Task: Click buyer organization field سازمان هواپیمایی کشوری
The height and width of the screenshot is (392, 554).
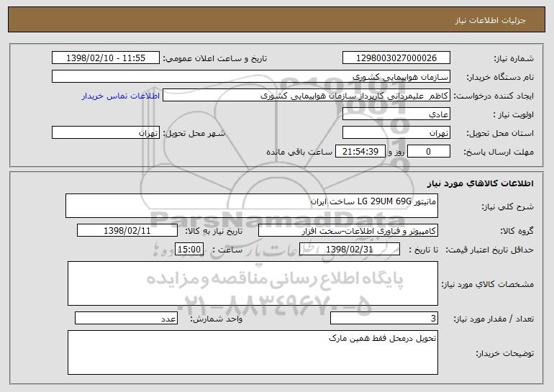Action: click(251, 77)
